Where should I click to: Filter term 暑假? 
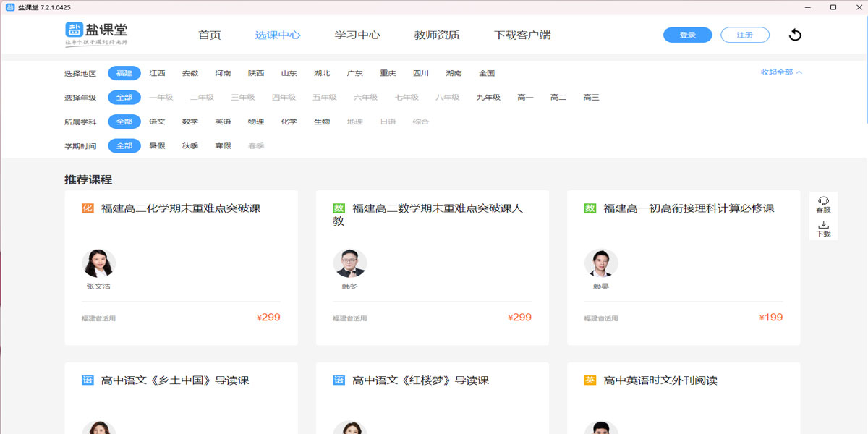click(x=158, y=145)
